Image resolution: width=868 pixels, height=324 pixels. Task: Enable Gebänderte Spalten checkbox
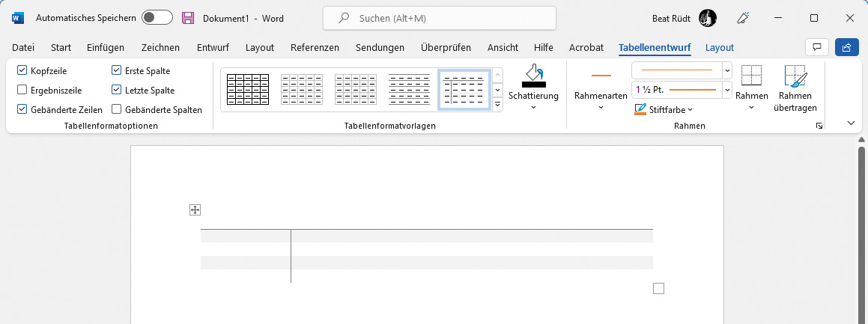pyautogui.click(x=117, y=109)
